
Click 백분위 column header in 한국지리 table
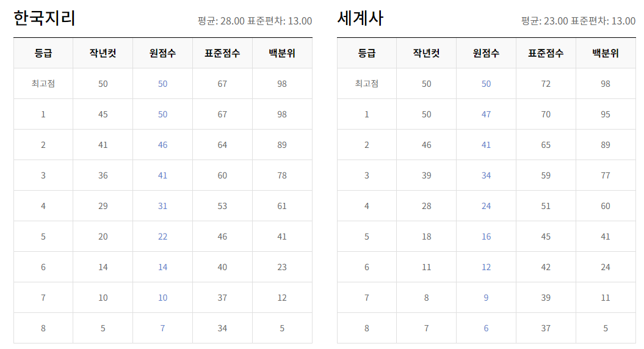click(282, 53)
